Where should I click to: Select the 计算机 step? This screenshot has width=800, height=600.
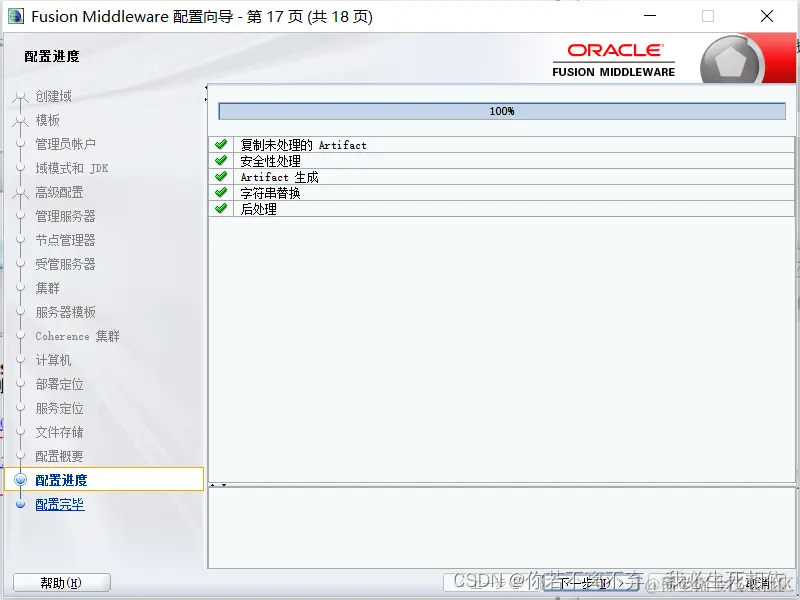54,360
